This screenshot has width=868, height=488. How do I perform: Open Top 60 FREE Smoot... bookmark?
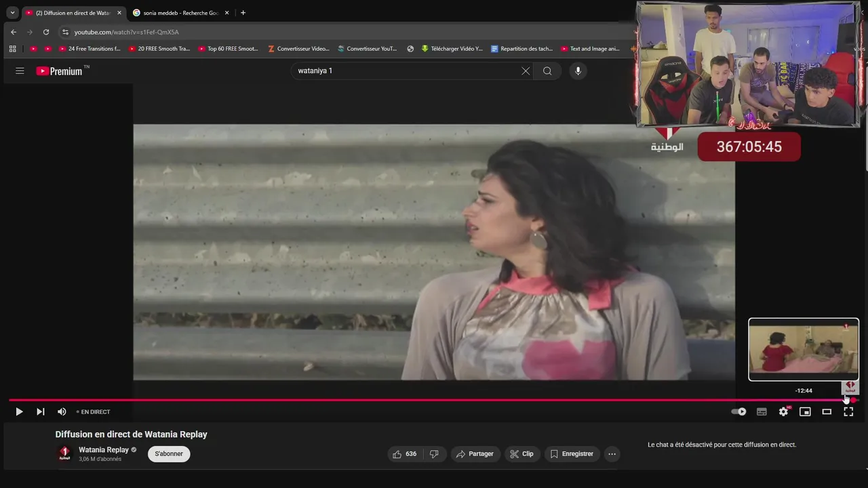(x=229, y=49)
